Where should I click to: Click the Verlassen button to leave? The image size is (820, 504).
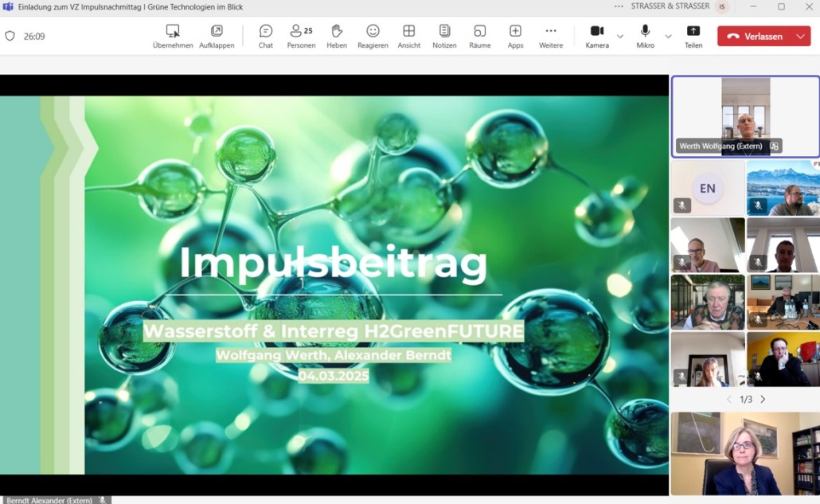coord(755,37)
